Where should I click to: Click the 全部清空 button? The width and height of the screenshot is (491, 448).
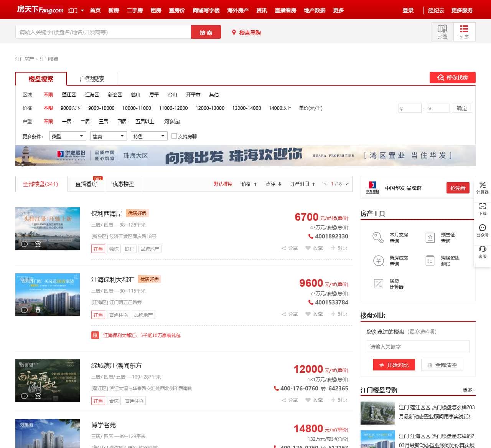[x=442, y=365]
